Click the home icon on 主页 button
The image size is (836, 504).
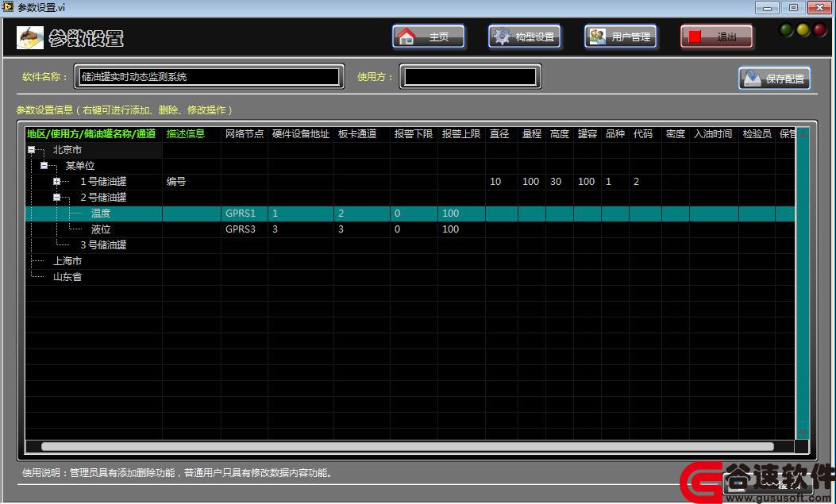pos(406,37)
